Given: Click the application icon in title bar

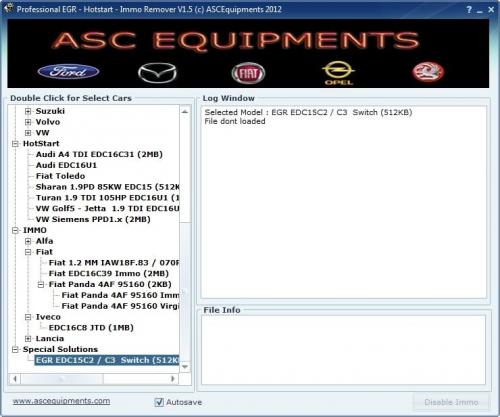Looking at the screenshot, I should pyautogui.click(x=9, y=8).
